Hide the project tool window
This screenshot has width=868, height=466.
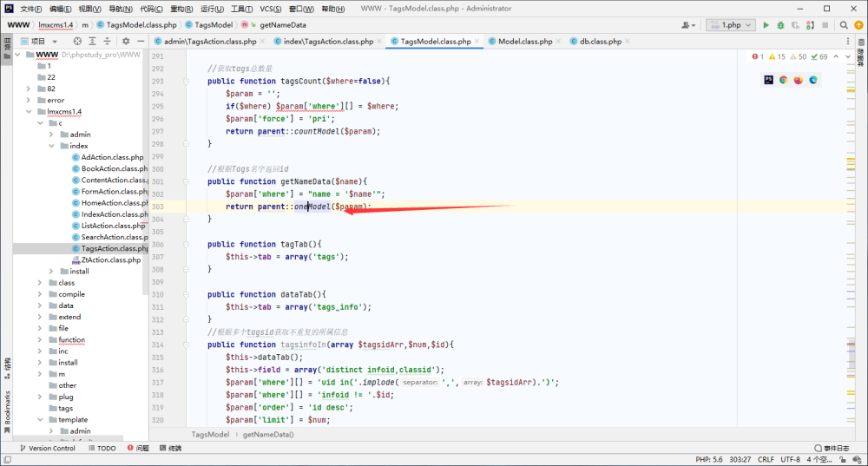point(141,42)
